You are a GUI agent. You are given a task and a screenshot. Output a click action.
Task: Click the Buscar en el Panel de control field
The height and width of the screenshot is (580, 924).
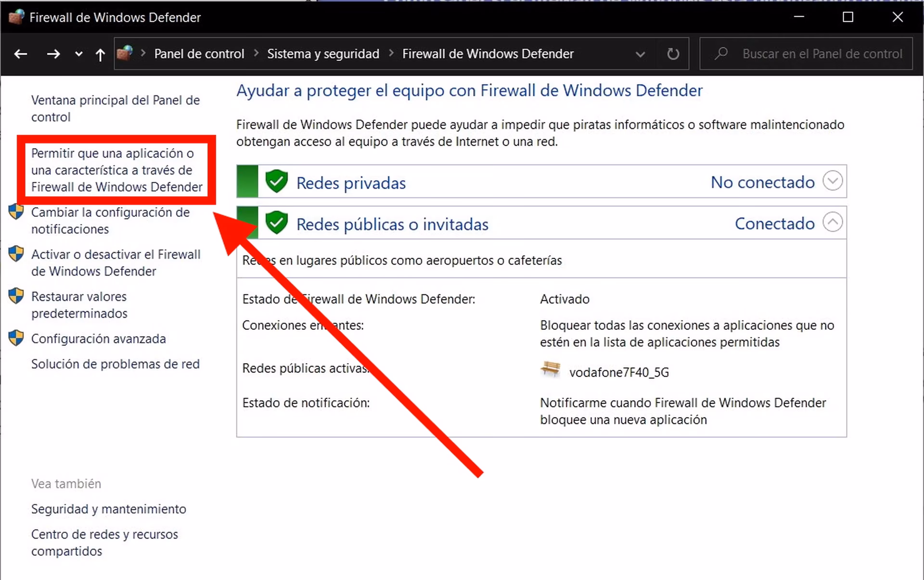806,54
